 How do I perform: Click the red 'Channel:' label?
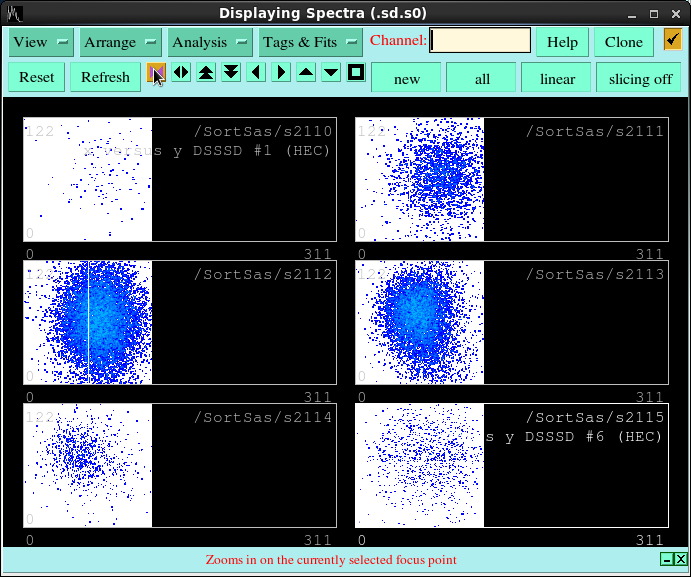pos(398,40)
